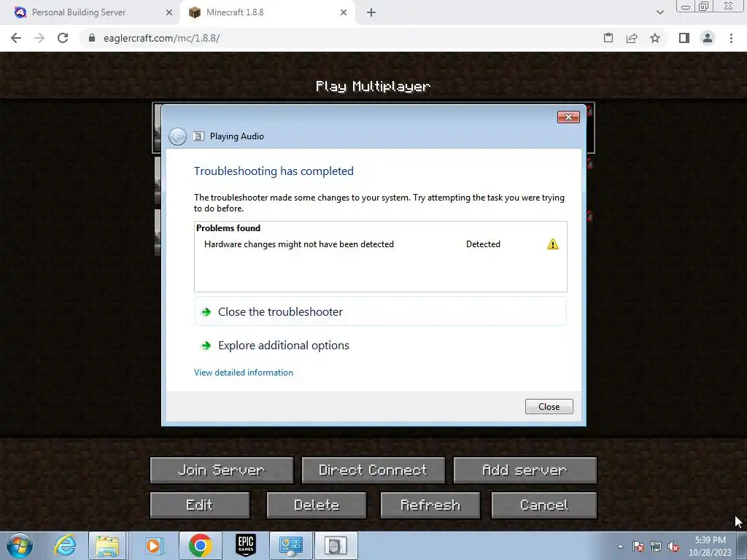Click the troubleshooter back arrow button
Viewport: 747px width, 560px height.
click(x=177, y=136)
